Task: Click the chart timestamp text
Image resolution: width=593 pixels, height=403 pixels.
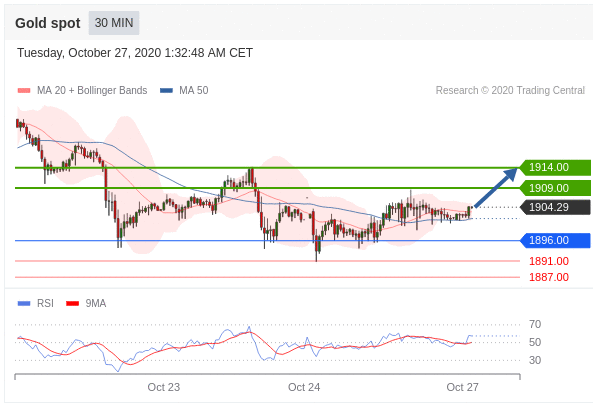Action: pos(135,53)
